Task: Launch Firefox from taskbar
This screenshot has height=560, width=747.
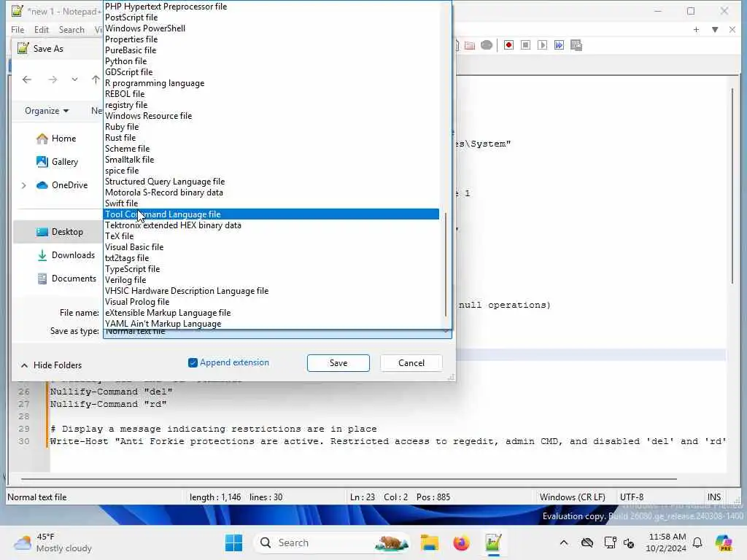Action: click(461, 542)
